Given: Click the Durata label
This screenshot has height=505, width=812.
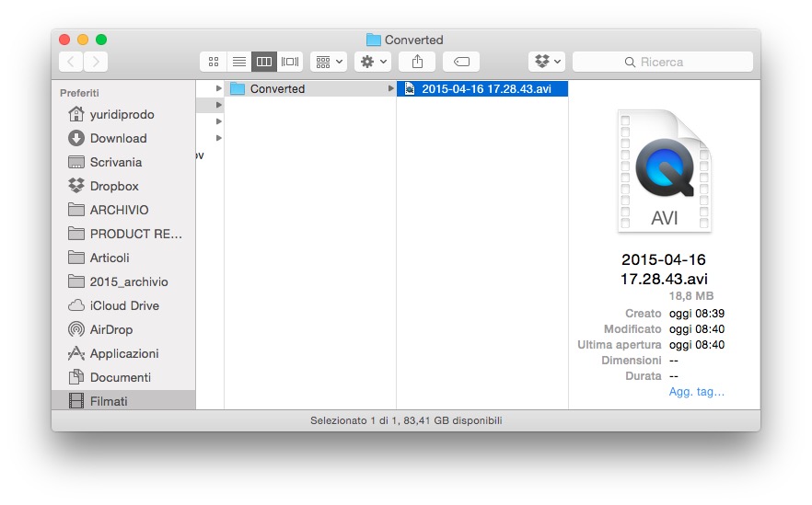Looking at the screenshot, I should pyautogui.click(x=644, y=376).
